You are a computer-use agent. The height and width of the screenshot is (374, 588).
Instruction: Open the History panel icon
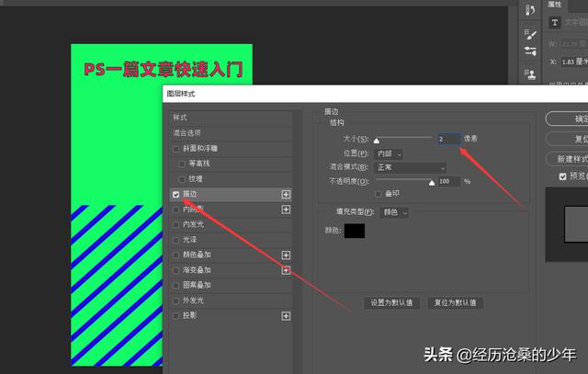[x=530, y=10]
